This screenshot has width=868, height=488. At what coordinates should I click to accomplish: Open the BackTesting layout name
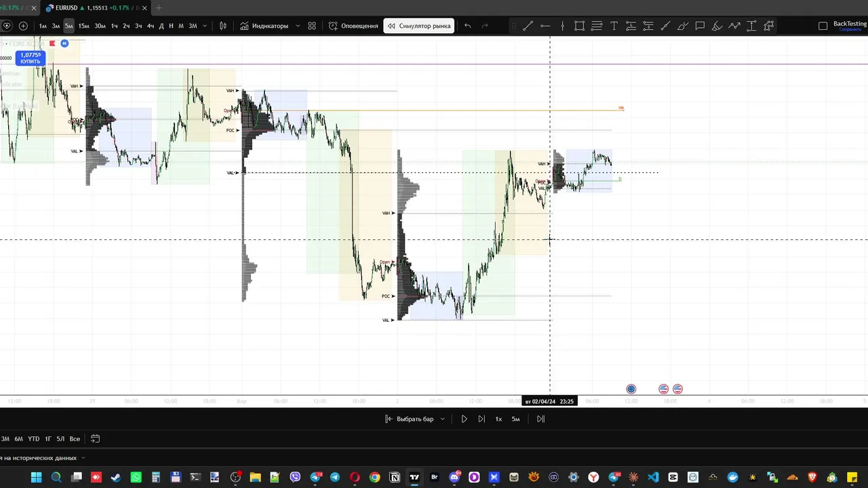[850, 24]
